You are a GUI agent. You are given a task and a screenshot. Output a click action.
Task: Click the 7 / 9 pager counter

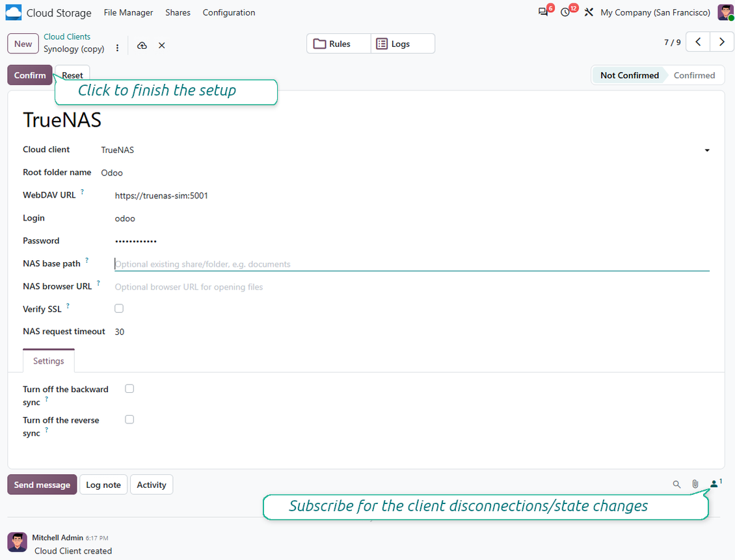(672, 42)
